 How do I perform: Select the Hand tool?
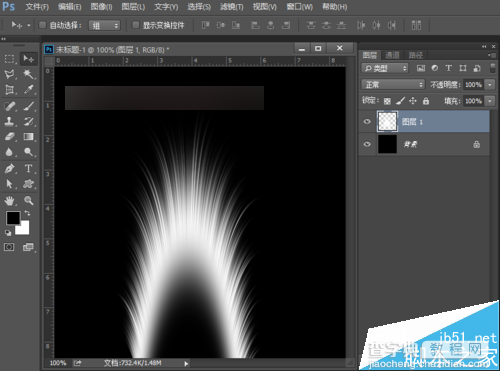(9, 200)
